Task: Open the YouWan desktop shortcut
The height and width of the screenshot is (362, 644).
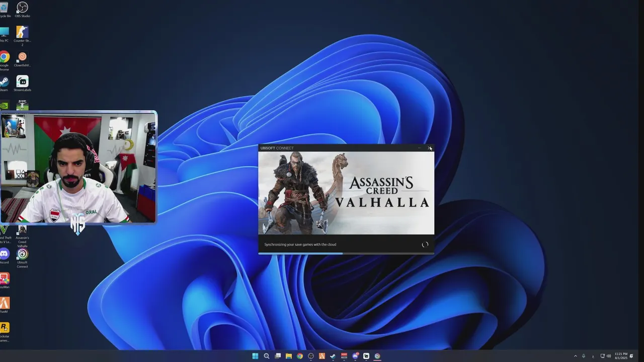Action: pyautogui.click(x=4, y=281)
